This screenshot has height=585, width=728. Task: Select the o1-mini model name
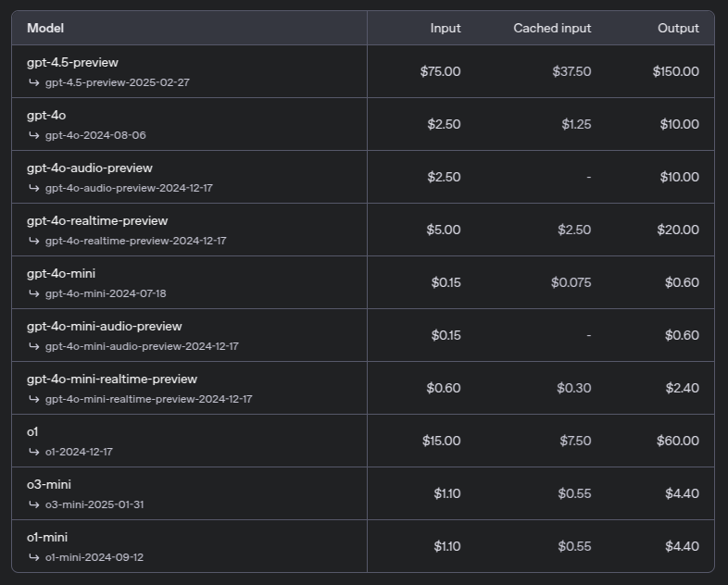coord(47,539)
